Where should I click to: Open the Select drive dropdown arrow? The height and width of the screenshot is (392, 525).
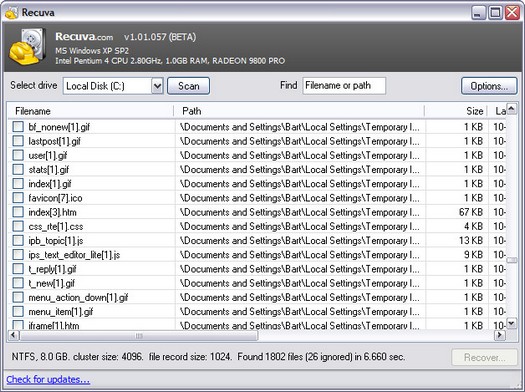coord(157,86)
